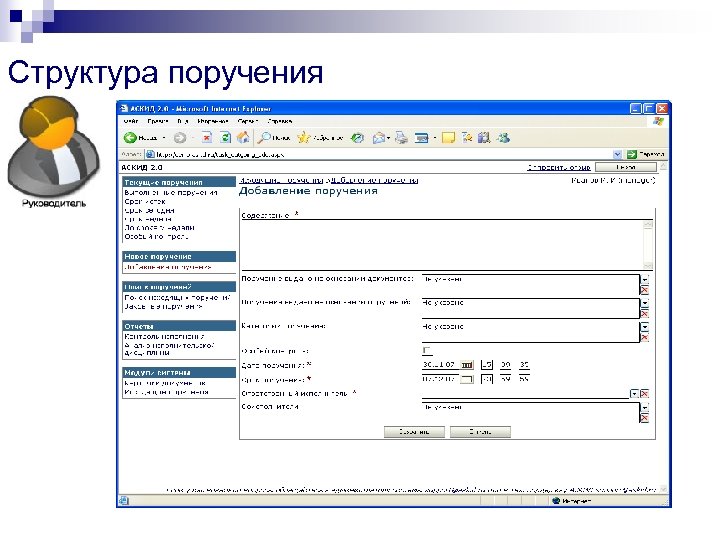Clear the Категория поручения field with its red X
The height and width of the screenshot is (540, 720).
pos(645,338)
